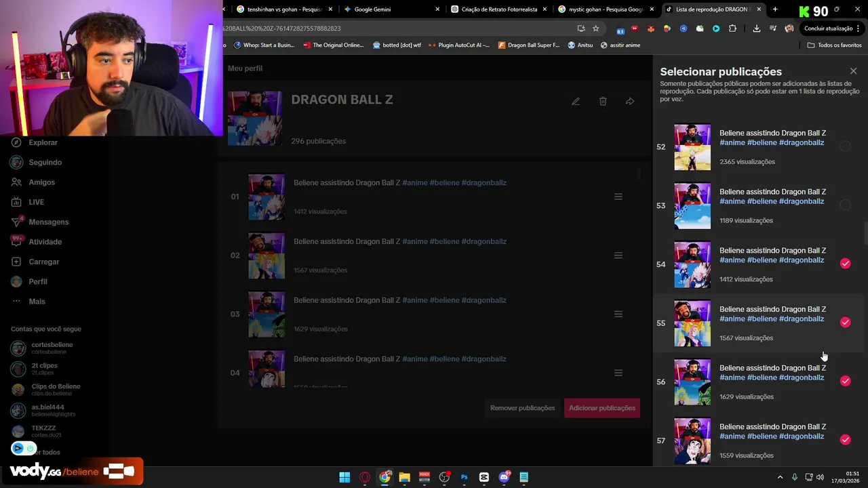
Task: Close the Selecionar publicações panel with X
Action: (x=853, y=71)
